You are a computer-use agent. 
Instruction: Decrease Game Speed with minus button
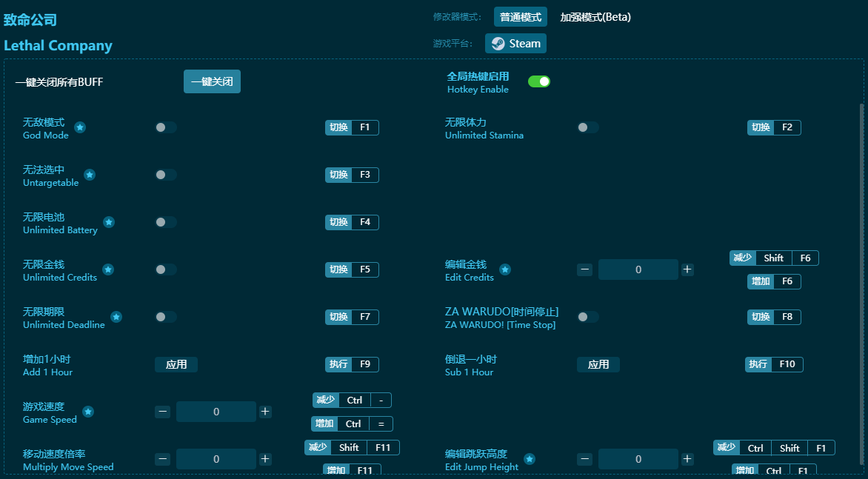[163, 412]
